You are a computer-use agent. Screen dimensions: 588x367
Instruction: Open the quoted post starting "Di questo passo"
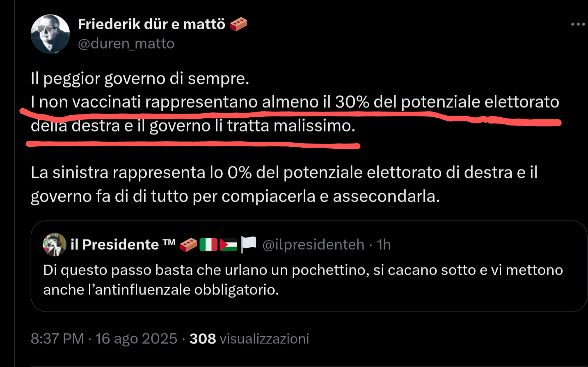click(303, 280)
